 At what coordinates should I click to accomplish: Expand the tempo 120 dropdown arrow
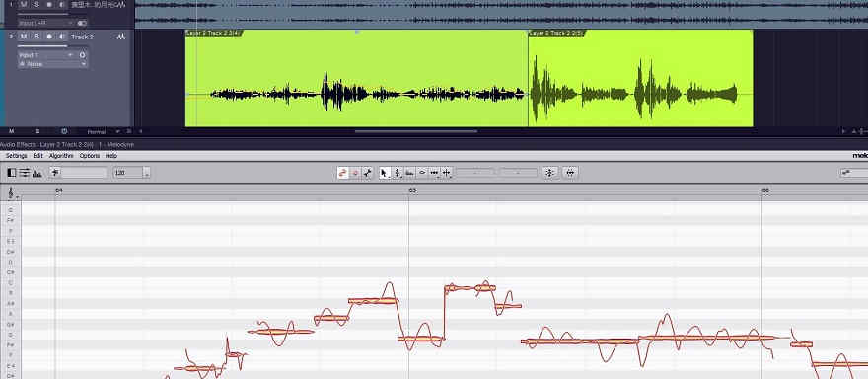pyautogui.click(x=147, y=173)
